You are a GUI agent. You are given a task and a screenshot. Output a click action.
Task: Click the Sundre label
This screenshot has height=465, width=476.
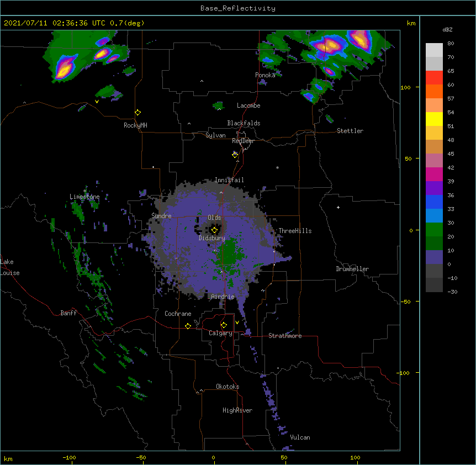[161, 216]
